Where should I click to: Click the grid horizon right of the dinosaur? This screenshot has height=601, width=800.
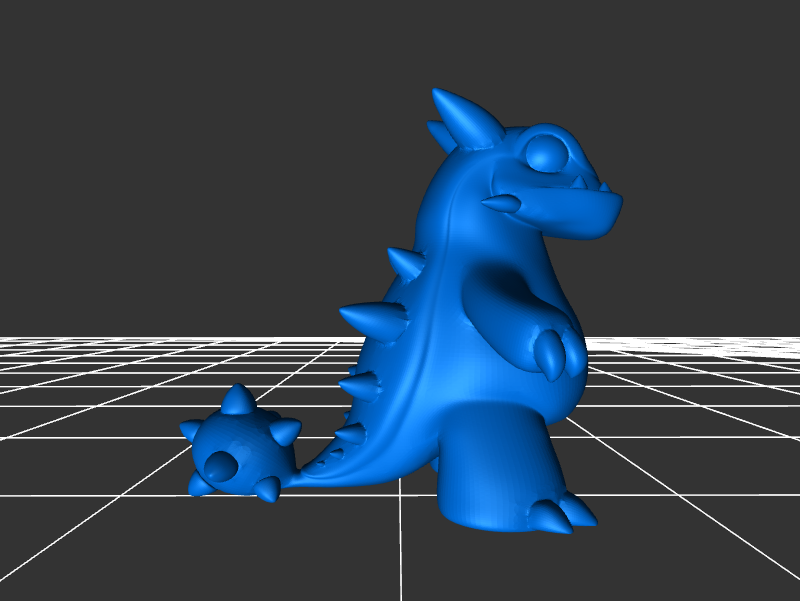tap(700, 345)
